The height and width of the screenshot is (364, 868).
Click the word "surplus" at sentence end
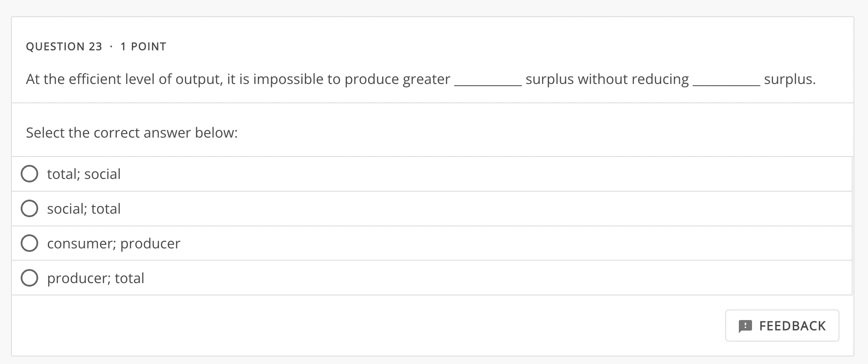[x=788, y=79]
